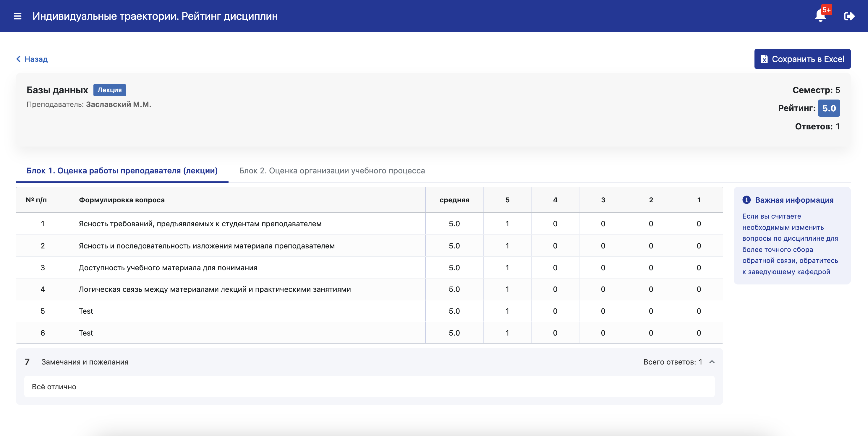The width and height of the screenshot is (868, 436).
Task: Switch to Блок 1 Оценка работы преподавателя tab
Action: pos(122,171)
